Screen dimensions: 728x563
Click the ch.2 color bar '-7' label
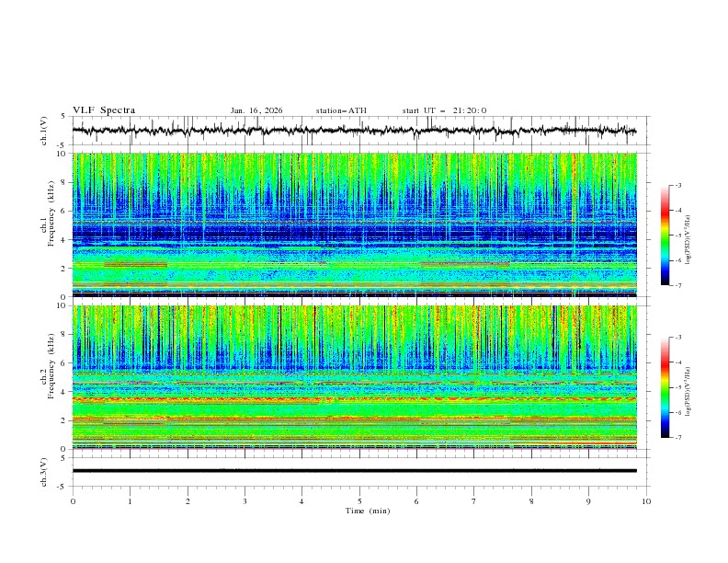pos(677,438)
